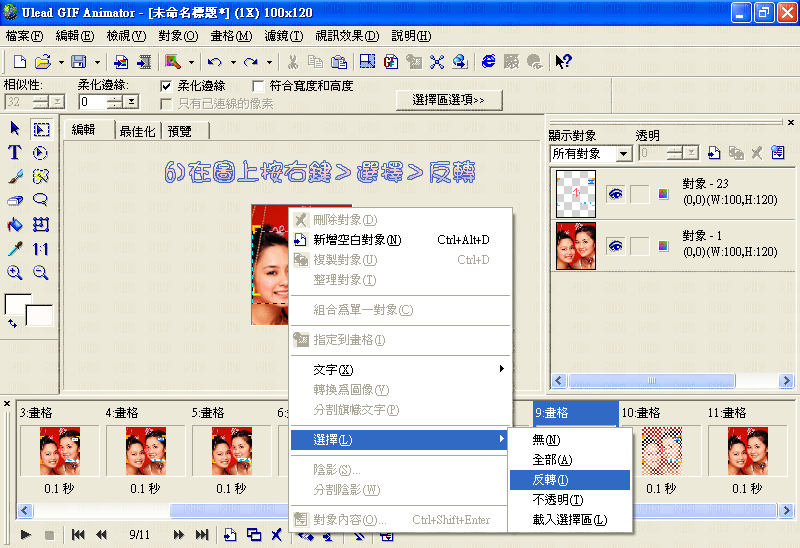Choose 無(N) in selection submenu
The width and height of the screenshot is (800, 548).
click(x=570, y=439)
